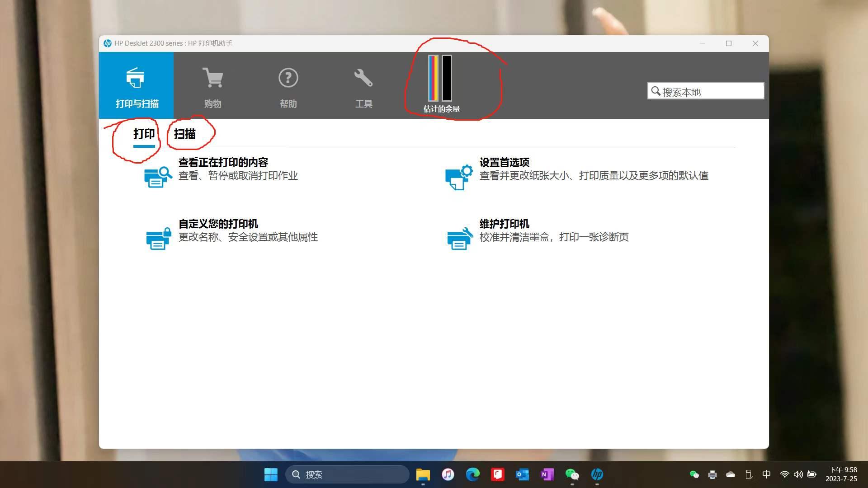Image resolution: width=868 pixels, height=488 pixels.
Task: Open the volume speaker control
Action: [798, 474]
